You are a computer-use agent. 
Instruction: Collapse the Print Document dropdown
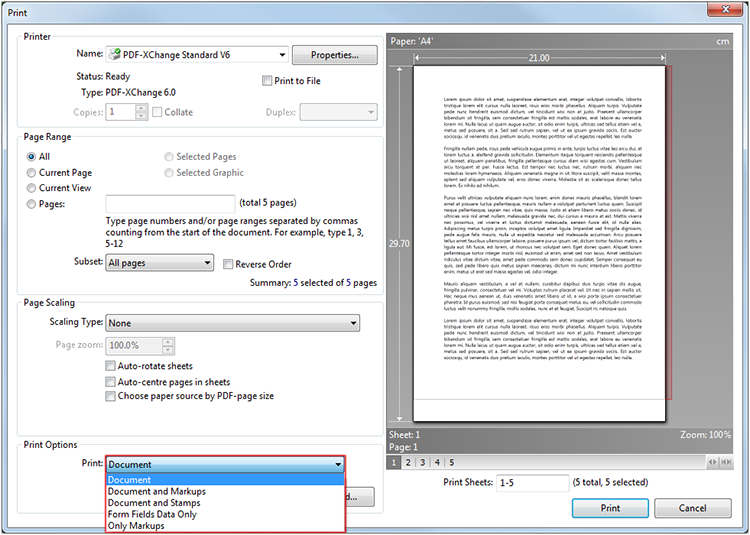225,464
